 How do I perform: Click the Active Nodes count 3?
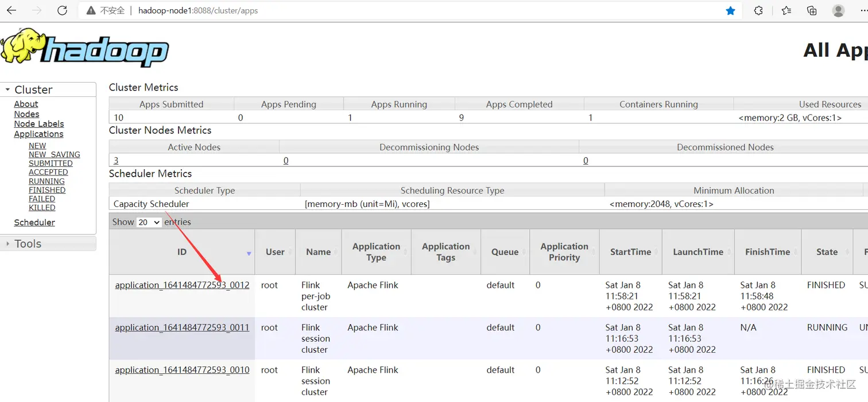tap(116, 161)
